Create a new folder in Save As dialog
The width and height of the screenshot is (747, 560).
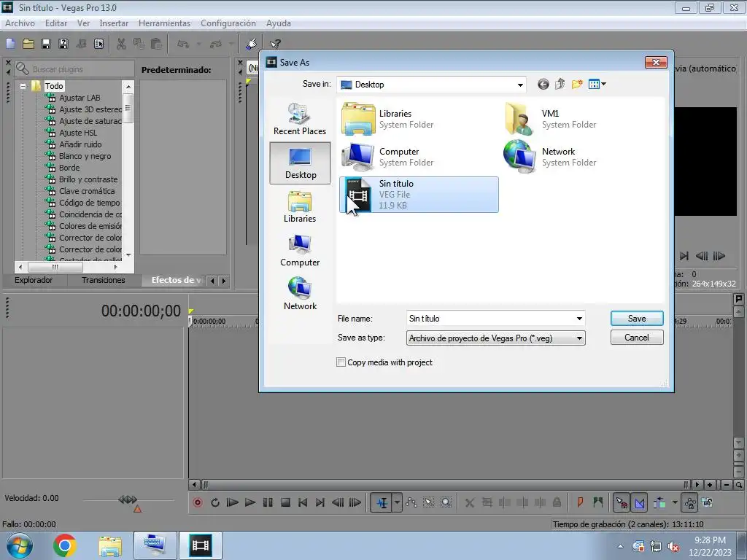[577, 85]
